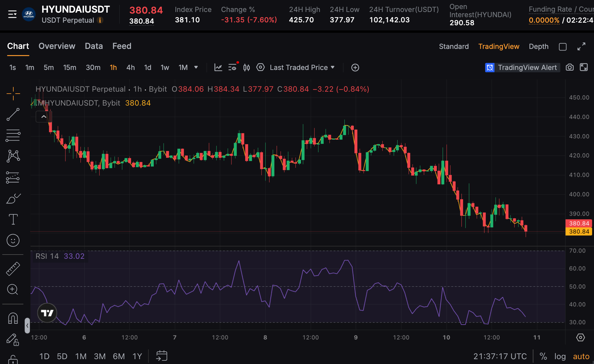Change candlestick chart style
This screenshot has width=594, height=364.
247,67
